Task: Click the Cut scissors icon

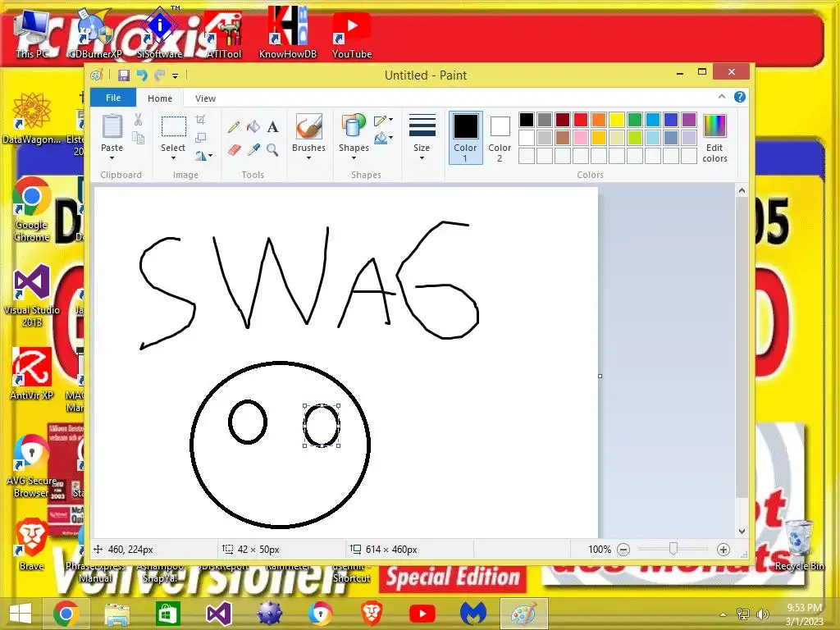Action: [x=138, y=120]
